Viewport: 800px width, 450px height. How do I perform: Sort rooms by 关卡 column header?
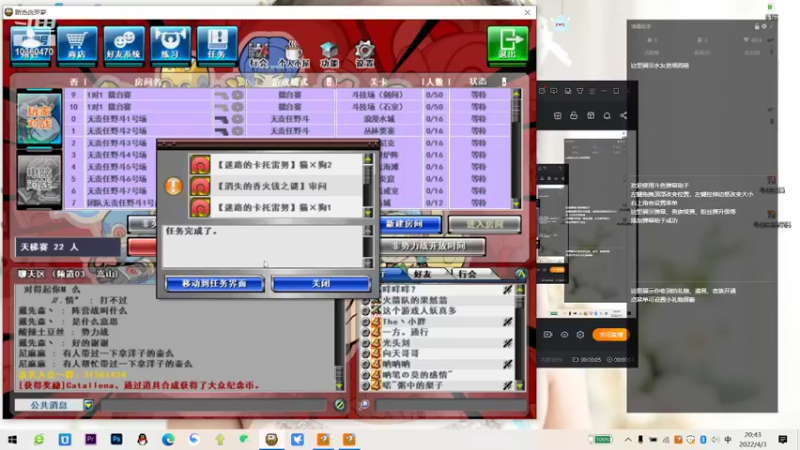379,82
